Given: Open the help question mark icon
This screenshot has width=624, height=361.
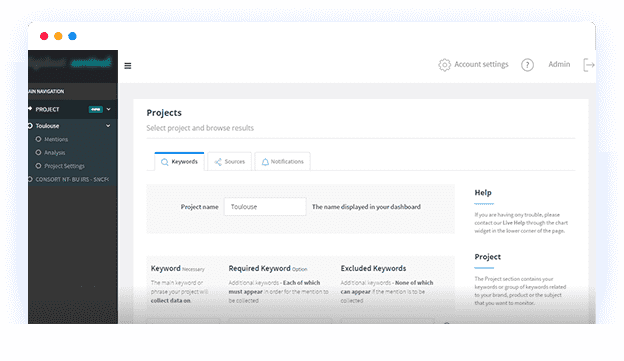Looking at the screenshot, I should tap(527, 65).
